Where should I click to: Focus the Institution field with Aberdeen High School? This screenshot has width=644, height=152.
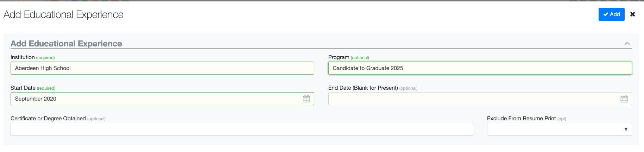(x=162, y=68)
